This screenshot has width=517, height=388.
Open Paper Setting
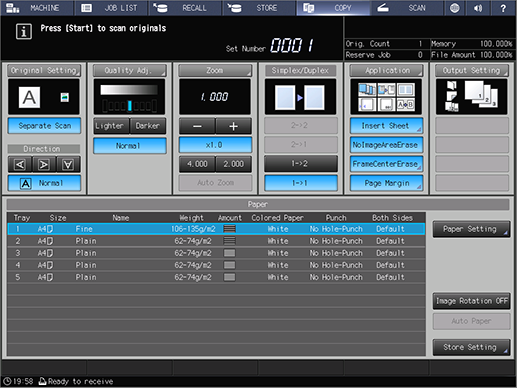(x=471, y=229)
